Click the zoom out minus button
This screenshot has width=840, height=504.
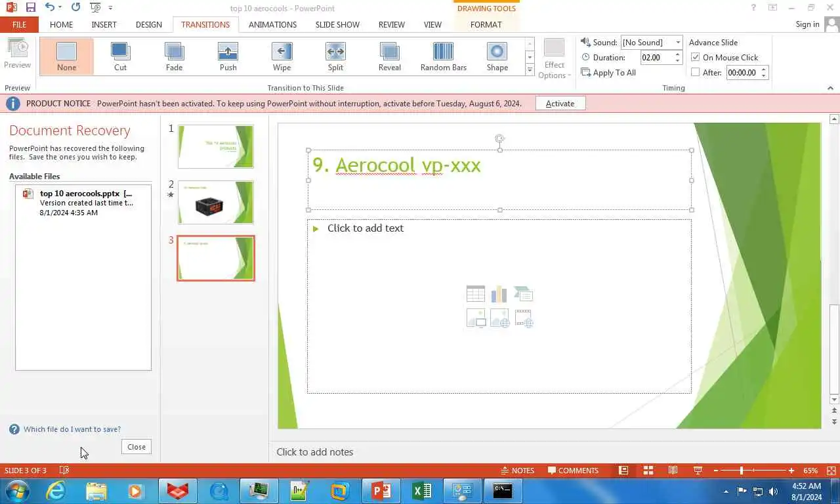(x=715, y=471)
